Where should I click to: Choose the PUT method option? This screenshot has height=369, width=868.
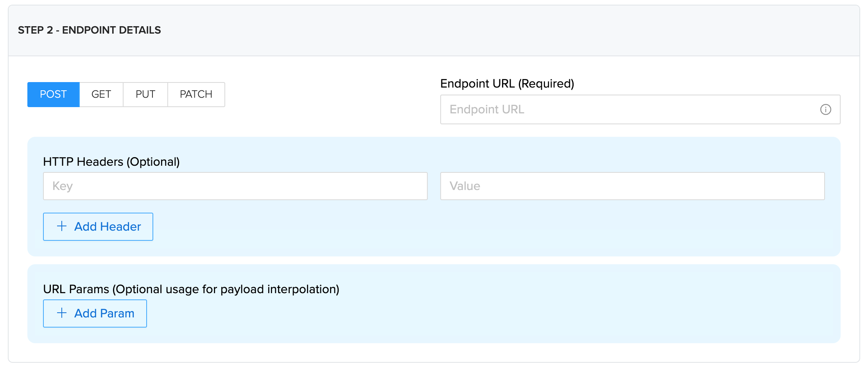(145, 95)
